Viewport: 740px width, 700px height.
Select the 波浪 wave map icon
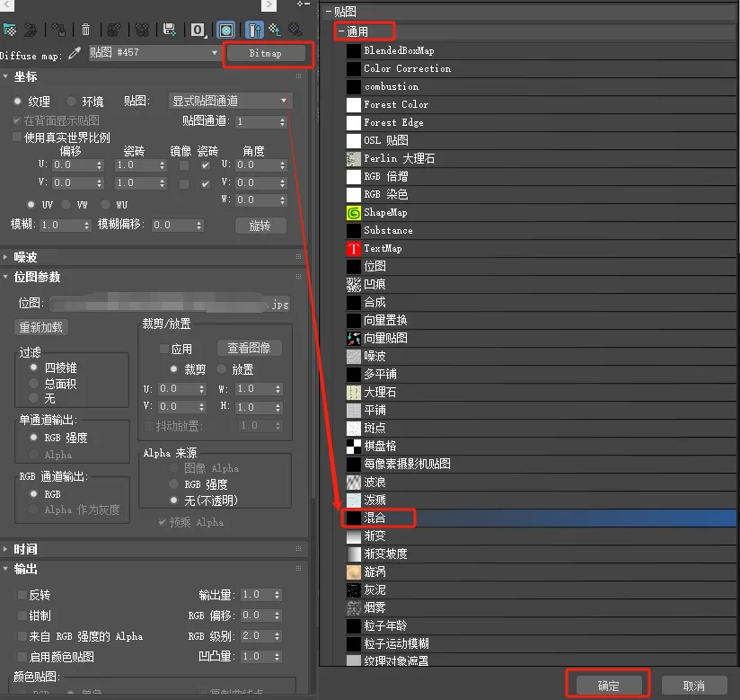coord(354,483)
